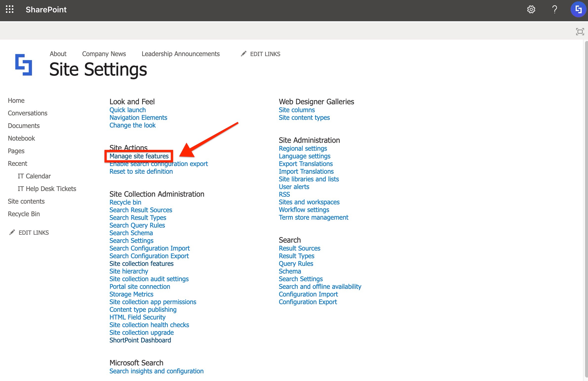Open Company News navigation tab
This screenshot has height=381, width=588.
click(x=104, y=54)
